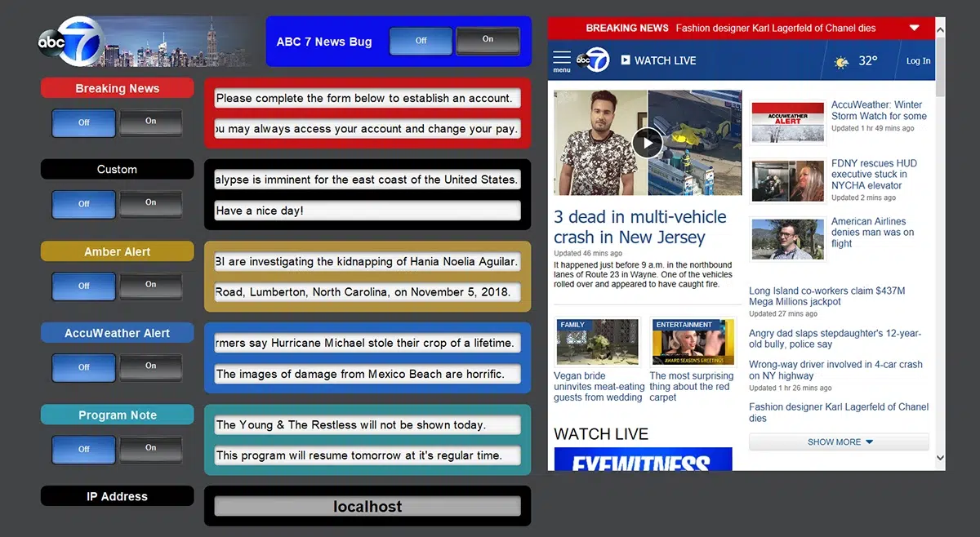Click the Breaking News first text field
980x537 pixels.
click(x=367, y=98)
